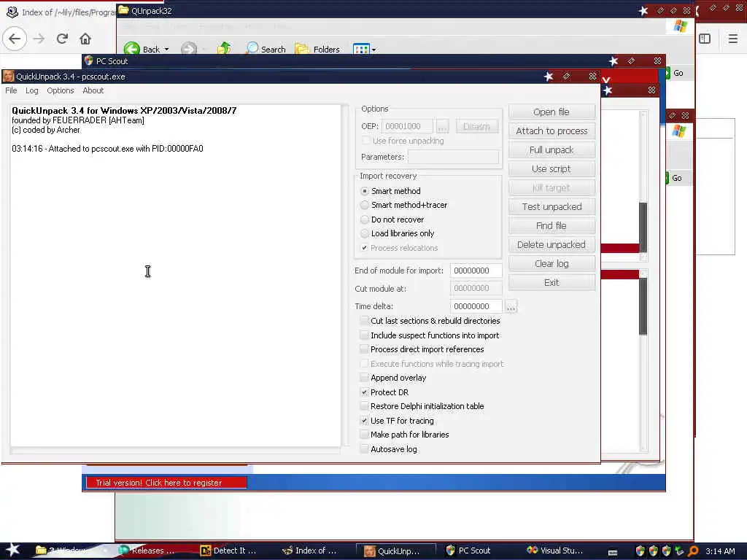The width and height of the screenshot is (747, 560).
Task: Click the Time delta browse (...) button
Action: click(x=511, y=307)
